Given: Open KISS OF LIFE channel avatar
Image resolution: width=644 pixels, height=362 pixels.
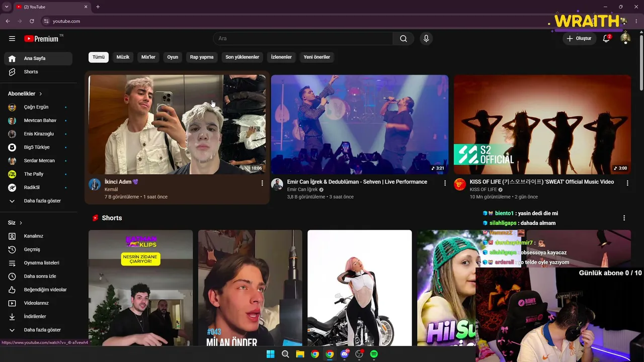Looking at the screenshot, I should point(460,185).
